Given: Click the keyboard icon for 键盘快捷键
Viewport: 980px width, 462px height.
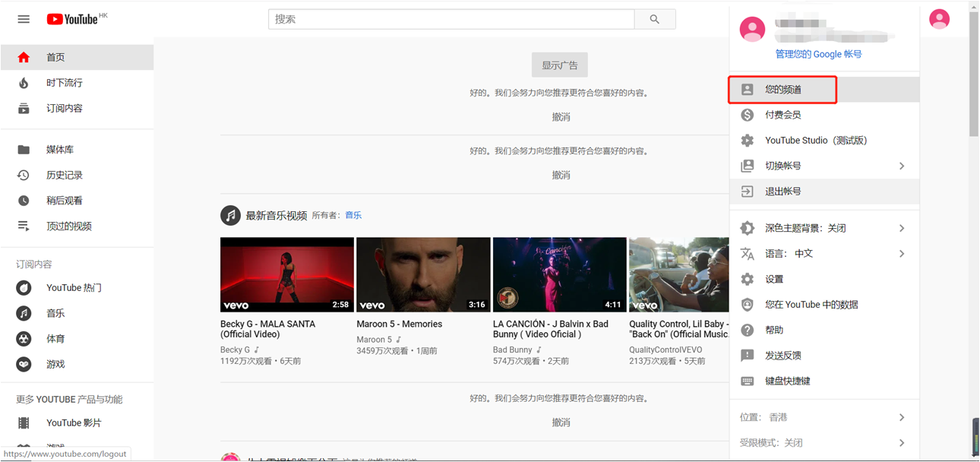Looking at the screenshot, I should [x=748, y=381].
